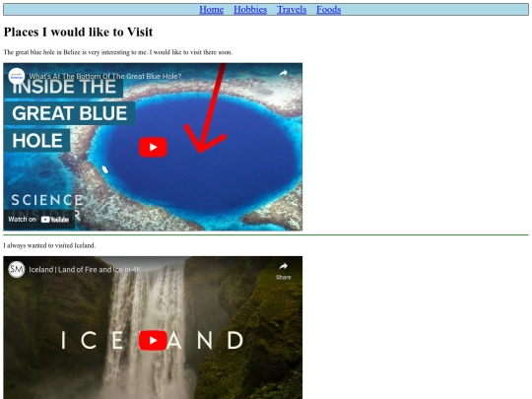
Task: Open Watch on YouTube for Blue Hole video
Action: 38,220
